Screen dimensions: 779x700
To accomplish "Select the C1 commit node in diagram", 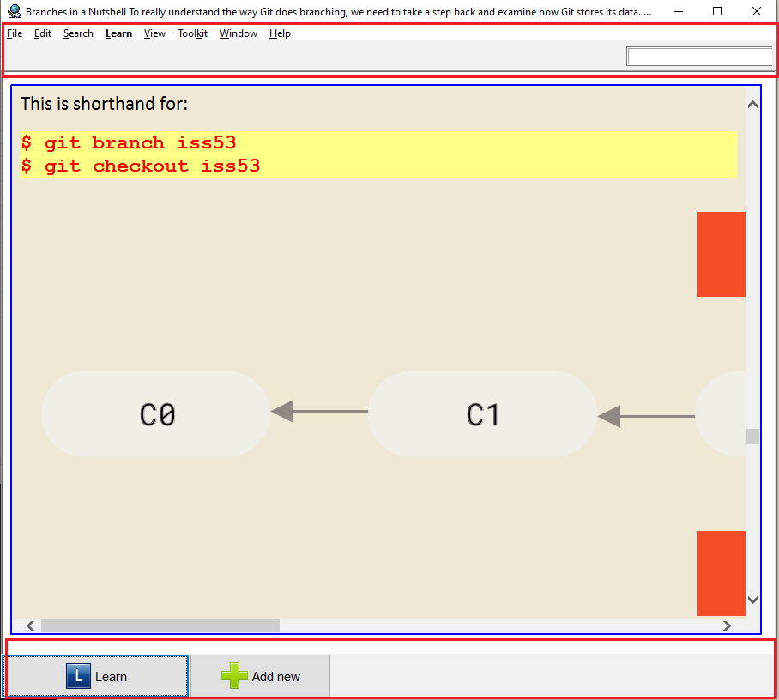I will pyautogui.click(x=482, y=414).
